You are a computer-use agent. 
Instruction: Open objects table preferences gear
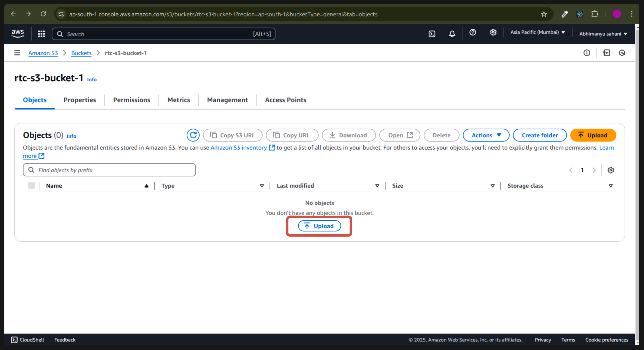[610, 170]
